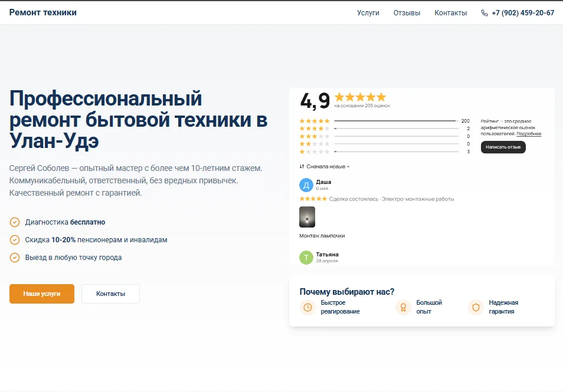Screen dimensions: 563x392
Task: Click the award ribbon icon next to Большой опыт
Action: 403,307
